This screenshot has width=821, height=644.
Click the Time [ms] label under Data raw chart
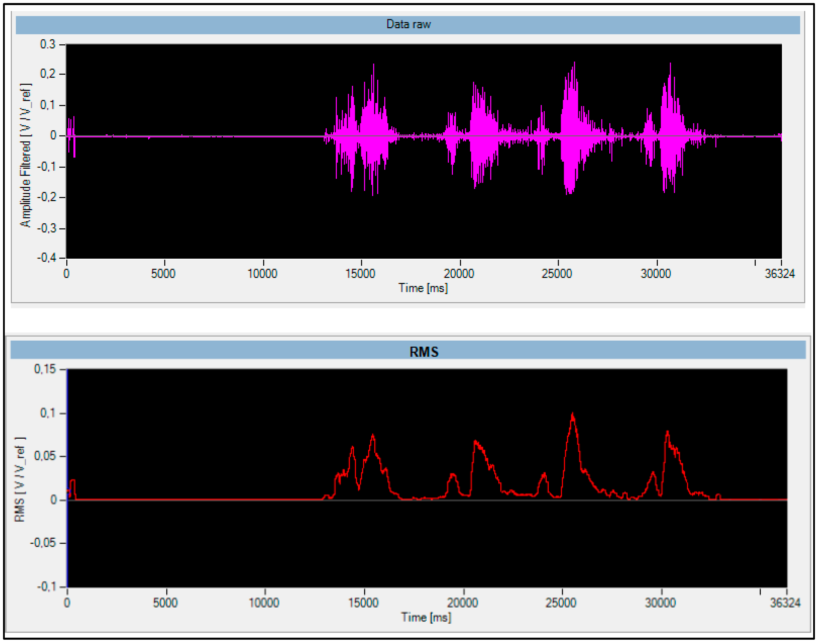tap(423, 288)
